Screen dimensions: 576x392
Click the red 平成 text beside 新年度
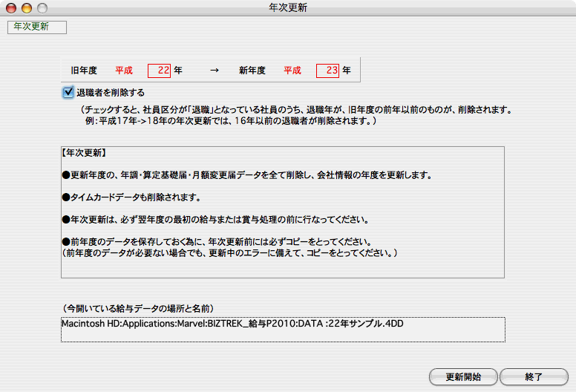292,71
